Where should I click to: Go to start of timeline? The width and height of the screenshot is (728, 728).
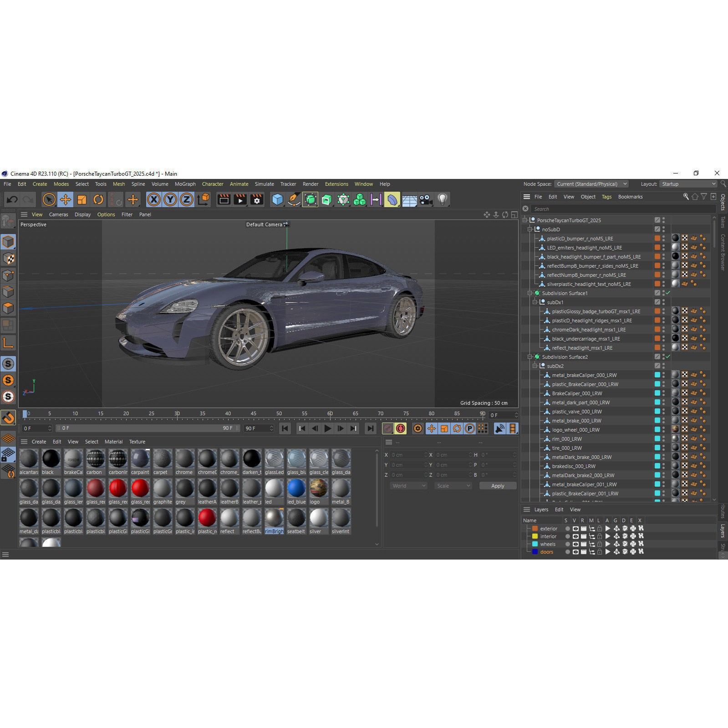pyautogui.click(x=285, y=428)
